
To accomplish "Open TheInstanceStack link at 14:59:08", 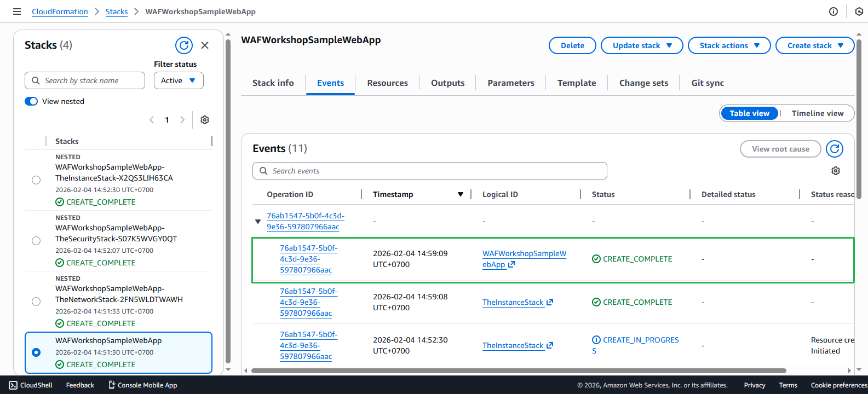I will point(513,302).
